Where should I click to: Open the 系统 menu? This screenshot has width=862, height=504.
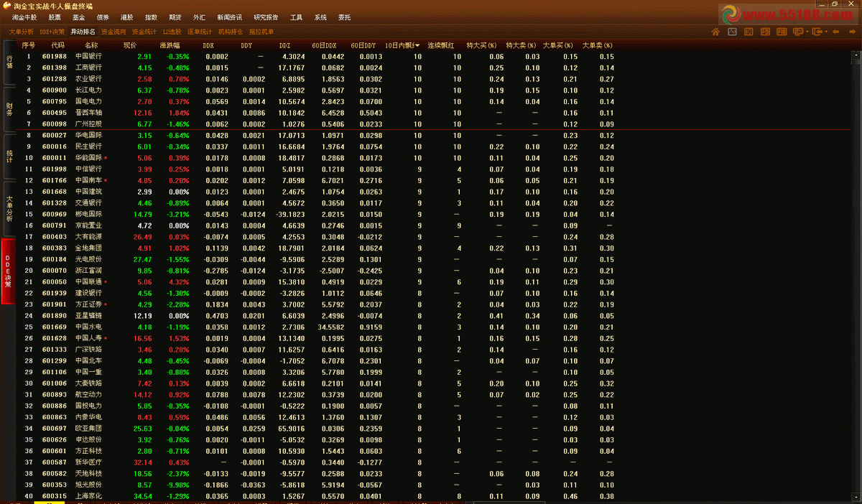[x=320, y=17]
